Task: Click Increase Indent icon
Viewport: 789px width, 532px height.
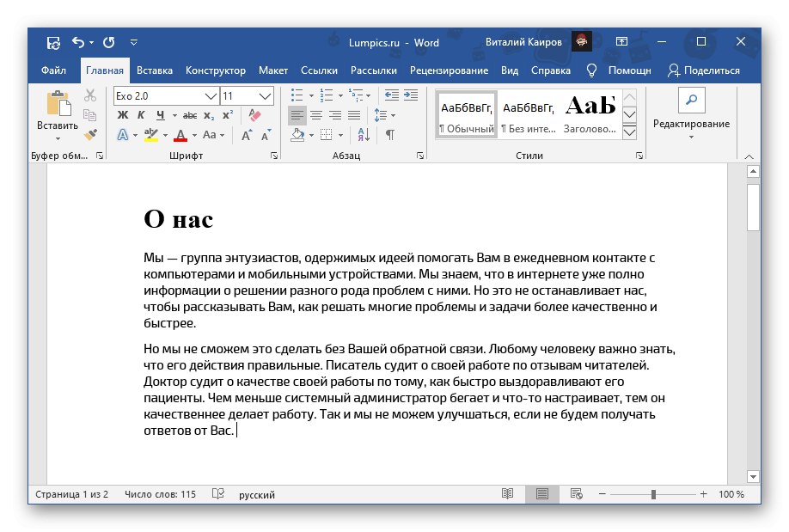Action: (411, 95)
